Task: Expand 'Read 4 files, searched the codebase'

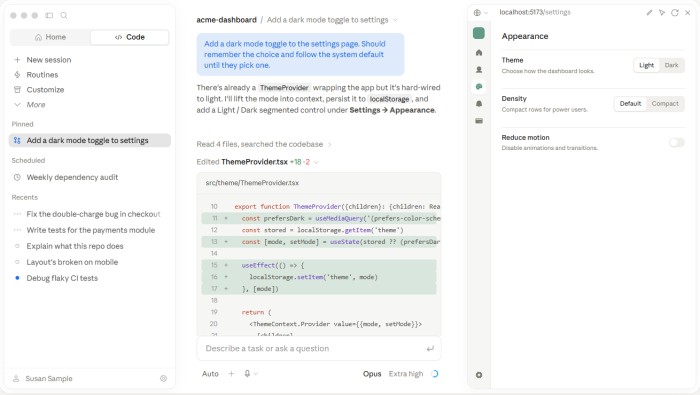Action: (x=264, y=144)
